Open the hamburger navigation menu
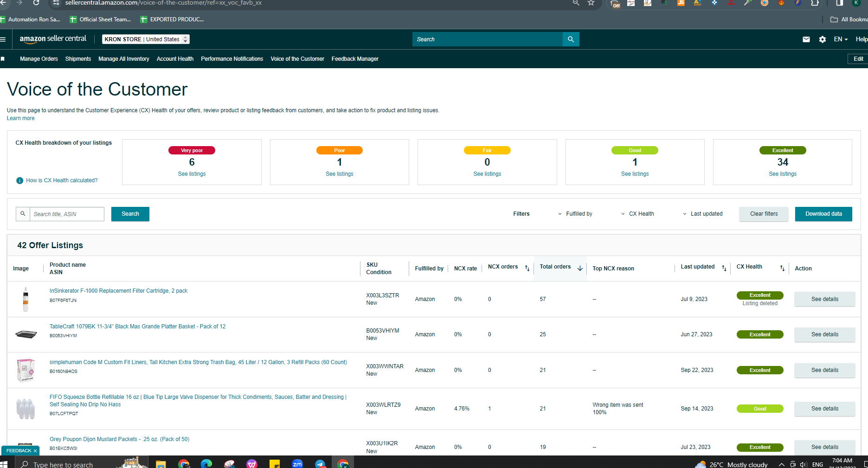 [x=3, y=39]
